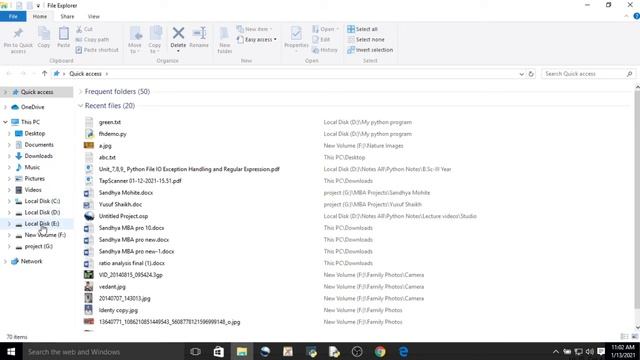Select the vedant.jpg file
The height and width of the screenshot is (360, 640).
(x=112, y=287)
